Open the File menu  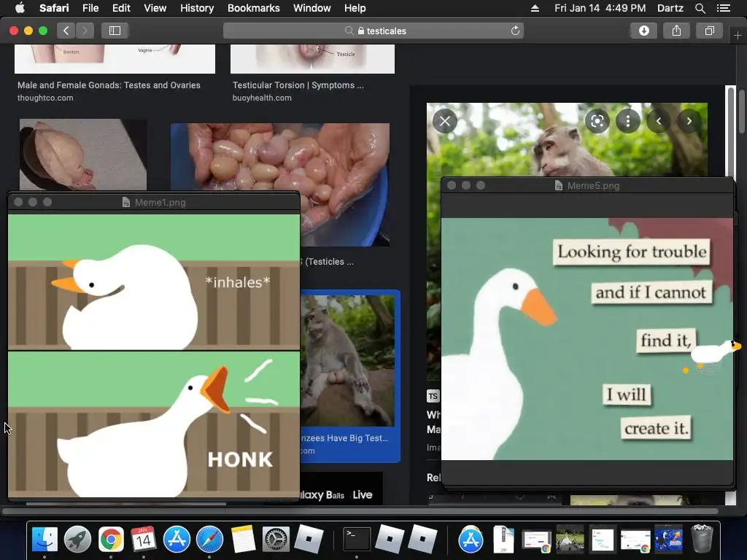pyautogui.click(x=90, y=8)
